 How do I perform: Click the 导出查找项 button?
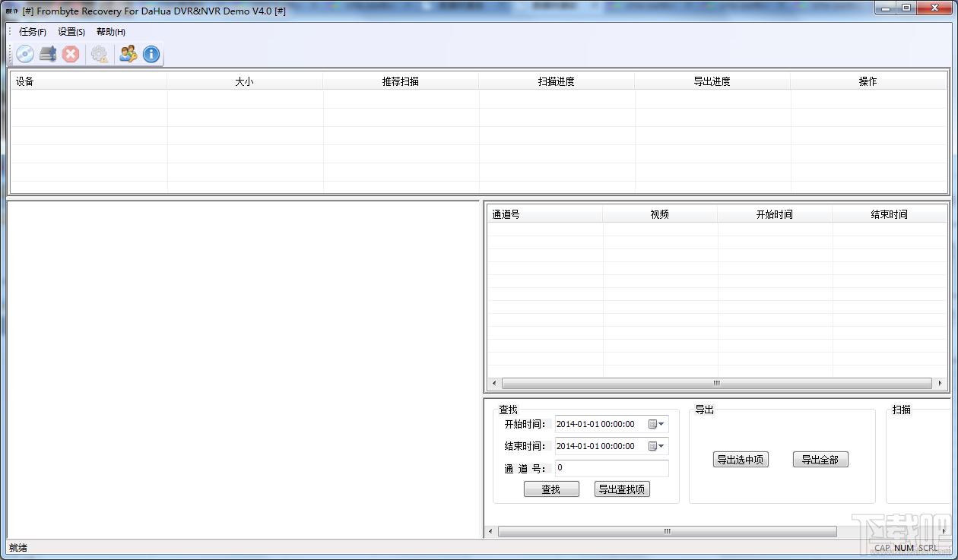(622, 489)
